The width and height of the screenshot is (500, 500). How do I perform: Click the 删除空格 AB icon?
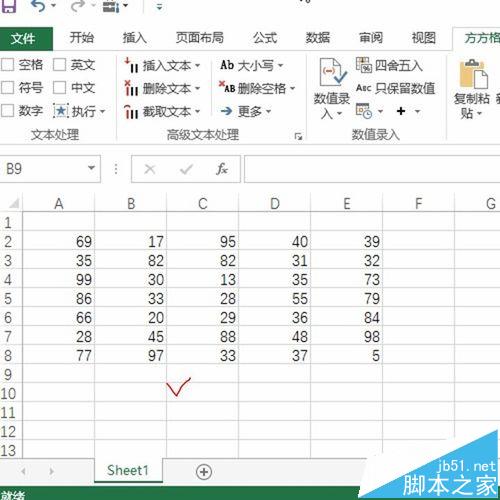coord(227,88)
